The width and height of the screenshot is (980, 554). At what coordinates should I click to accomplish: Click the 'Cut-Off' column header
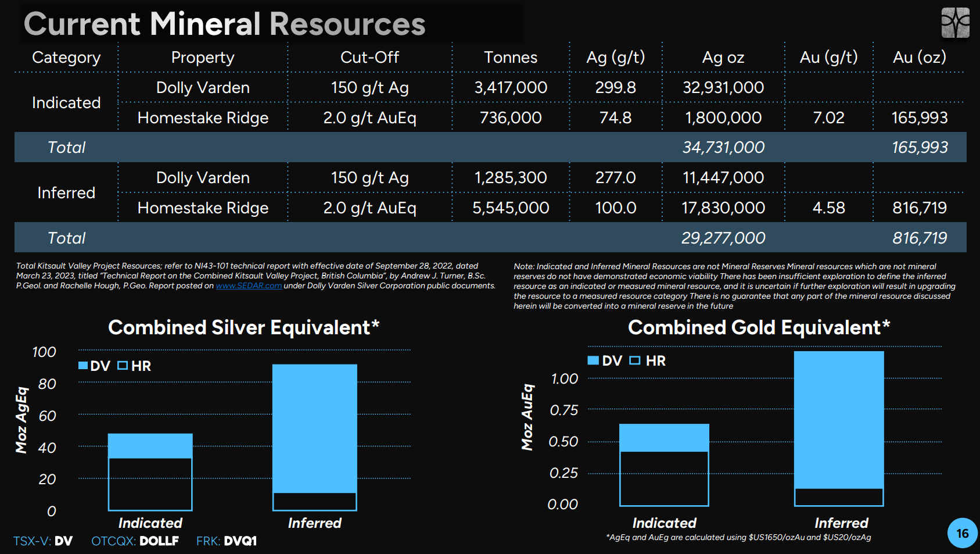(x=369, y=57)
